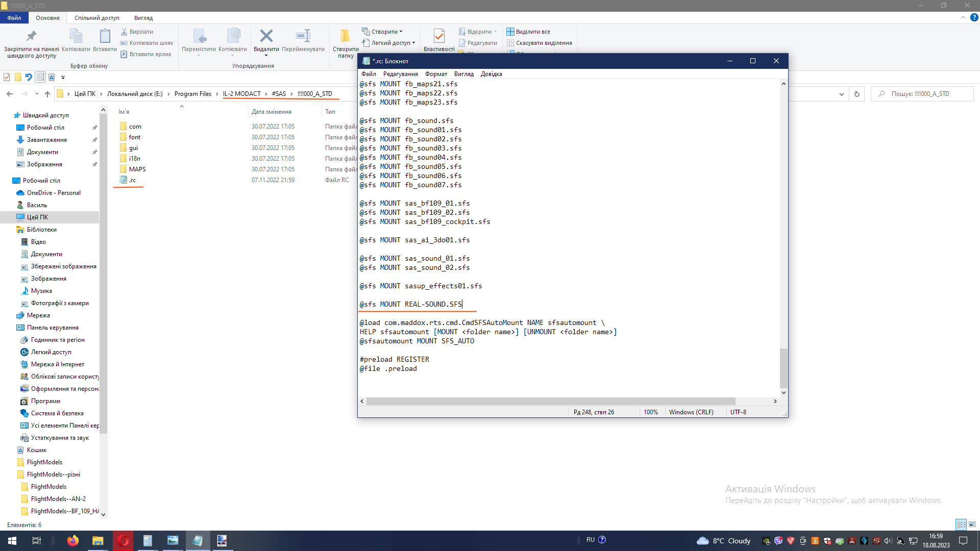Click Select all (Виділити все)
This screenshot has height=551, width=980.
[x=532, y=32]
